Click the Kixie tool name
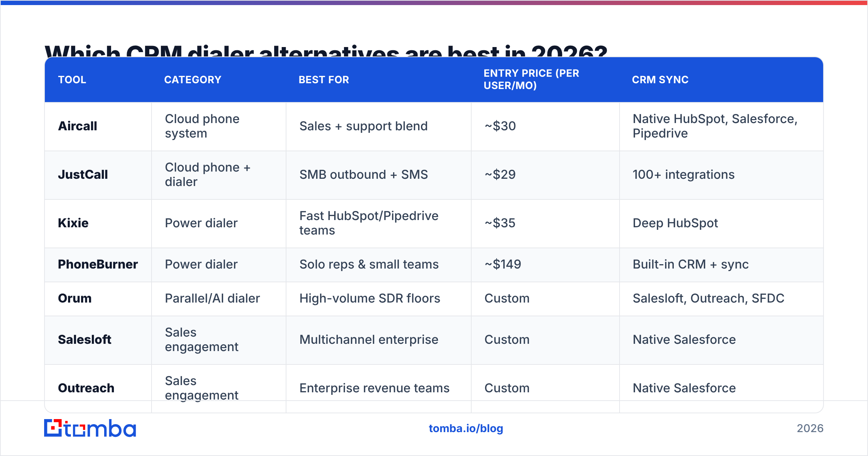868x456 pixels. tap(73, 223)
